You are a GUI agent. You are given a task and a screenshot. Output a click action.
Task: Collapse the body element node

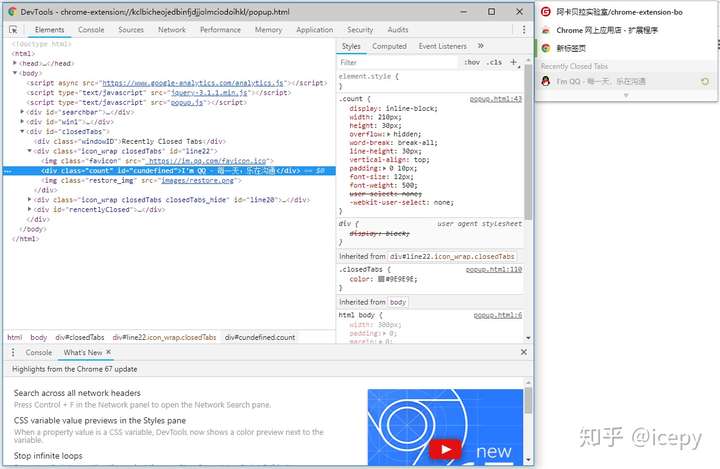pyautogui.click(x=15, y=73)
